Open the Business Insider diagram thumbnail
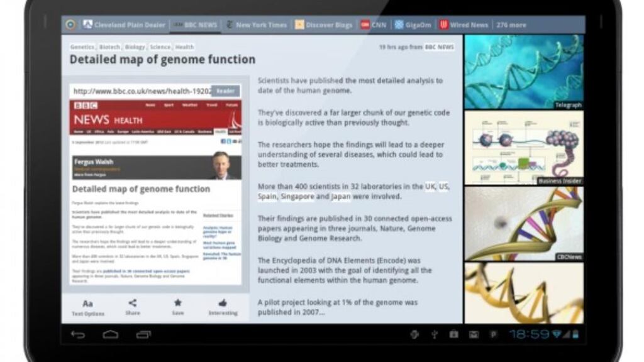The height and width of the screenshot is (362, 644). tap(524, 148)
